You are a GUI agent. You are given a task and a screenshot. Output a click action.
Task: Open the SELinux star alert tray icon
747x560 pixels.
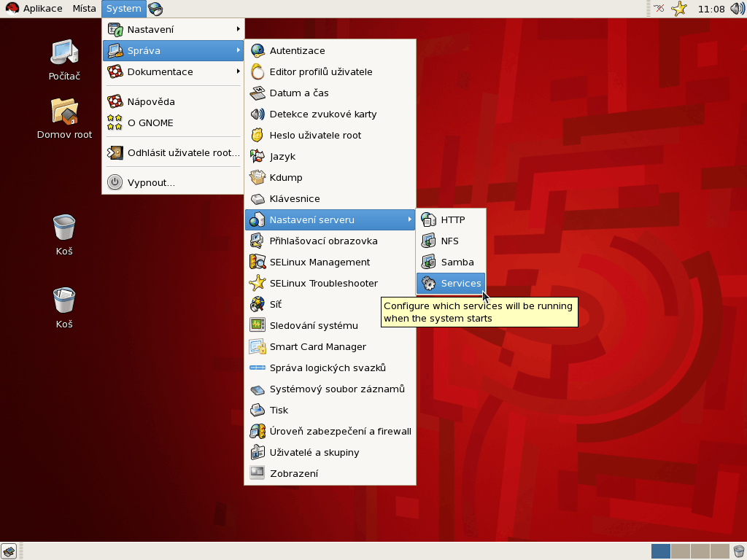coord(679,9)
